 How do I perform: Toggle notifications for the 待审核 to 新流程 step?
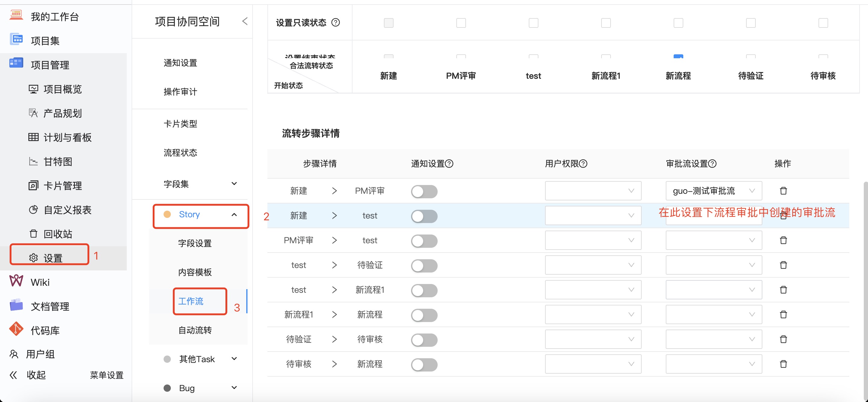424,364
